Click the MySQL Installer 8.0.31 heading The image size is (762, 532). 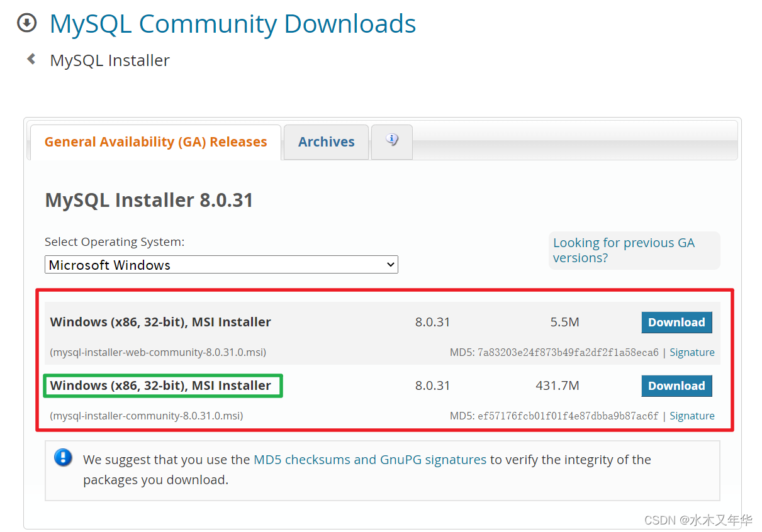coord(149,201)
